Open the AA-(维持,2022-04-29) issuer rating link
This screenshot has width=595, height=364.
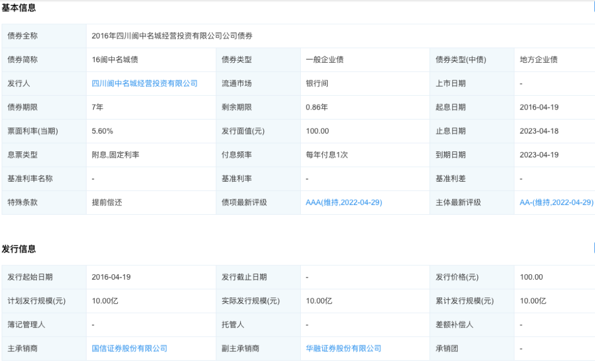point(556,203)
